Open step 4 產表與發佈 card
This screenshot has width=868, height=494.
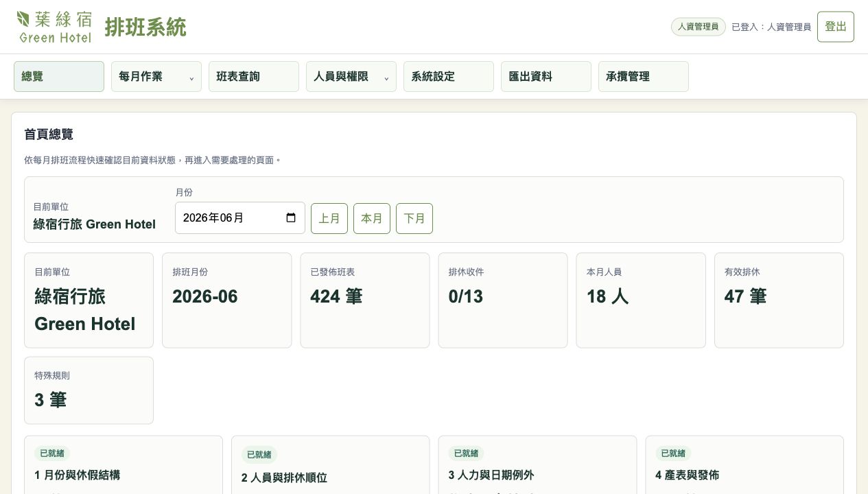click(744, 464)
